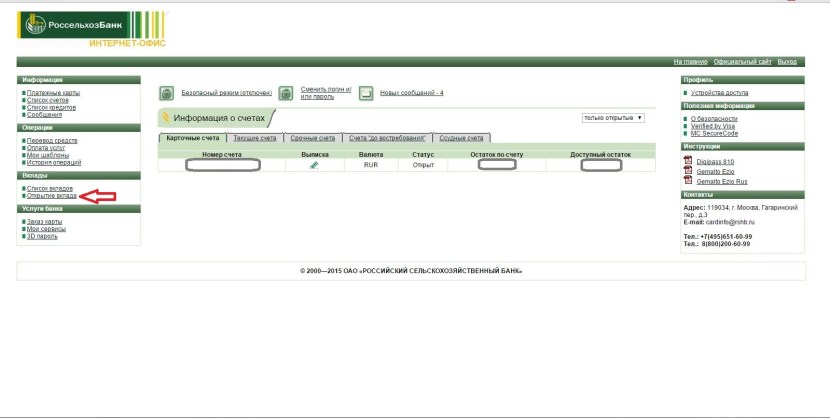Click the safe mode lock icon
This screenshot has width=830, height=418.
(x=166, y=93)
